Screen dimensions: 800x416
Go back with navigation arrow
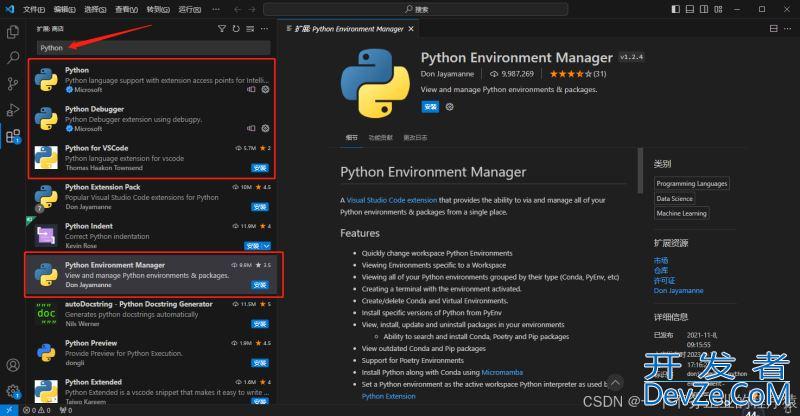(237, 9)
